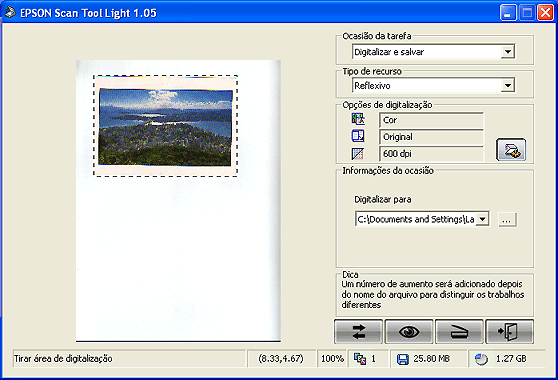Click the browse button with three dots
This screenshot has width=558, height=380.
click(x=507, y=219)
